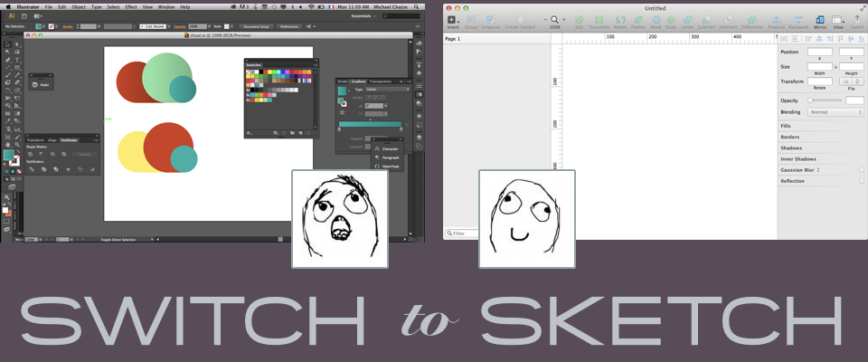
Task: Click the Mask icon in Sketch toolbar
Action: pyautogui.click(x=656, y=19)
